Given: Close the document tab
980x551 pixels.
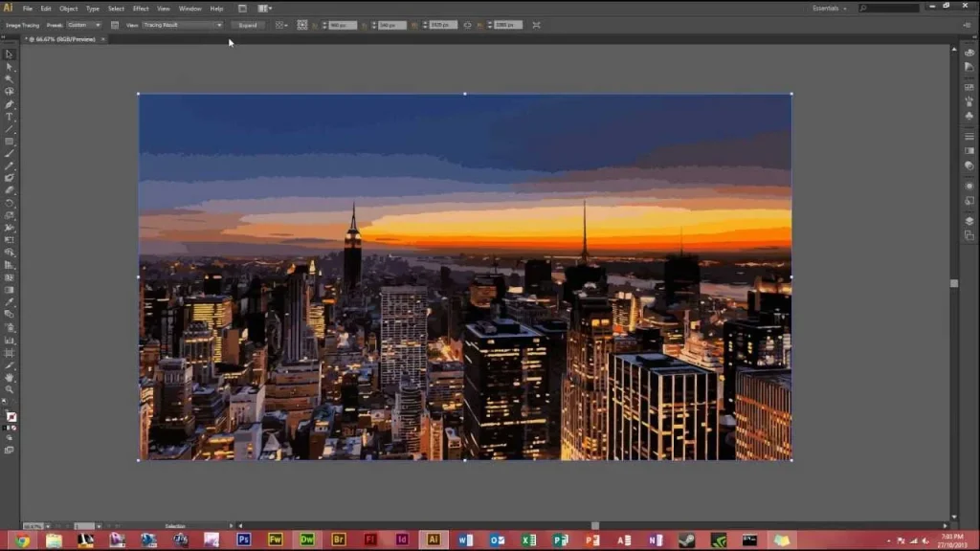Looking at the screenshot, I should [103, 39].
